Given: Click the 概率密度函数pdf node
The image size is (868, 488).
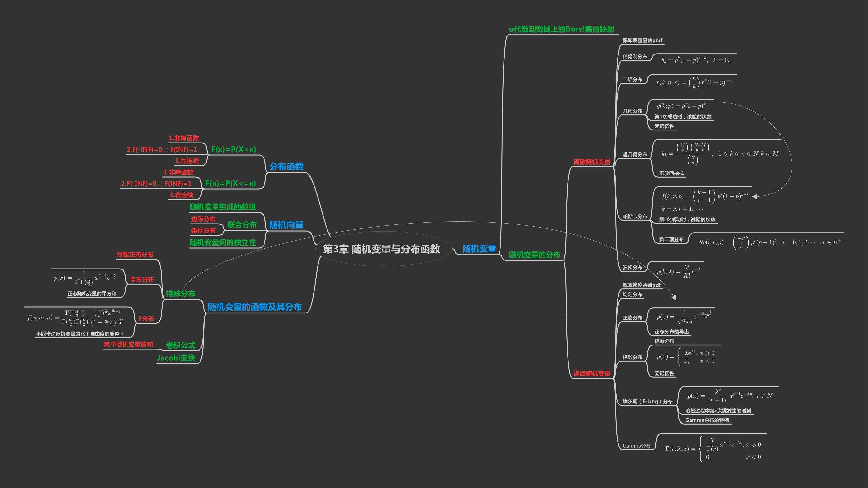Looking at the screenshot, I should coord(641,285).
